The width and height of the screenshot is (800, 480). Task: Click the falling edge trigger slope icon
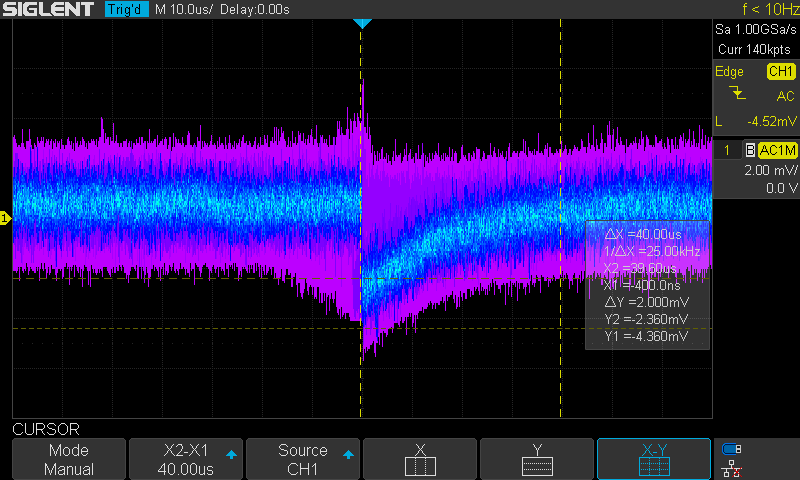pyautogui.click(x=737, y=93)
